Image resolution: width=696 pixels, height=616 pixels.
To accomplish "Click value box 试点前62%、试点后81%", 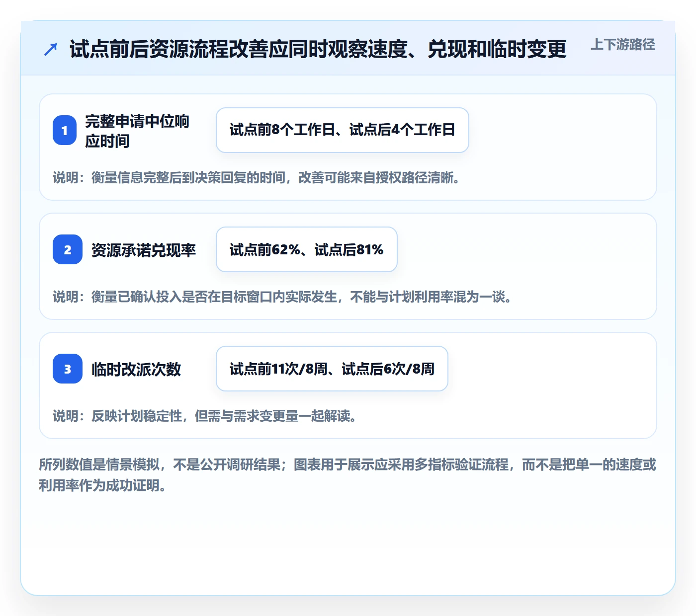I will (307, 249).
